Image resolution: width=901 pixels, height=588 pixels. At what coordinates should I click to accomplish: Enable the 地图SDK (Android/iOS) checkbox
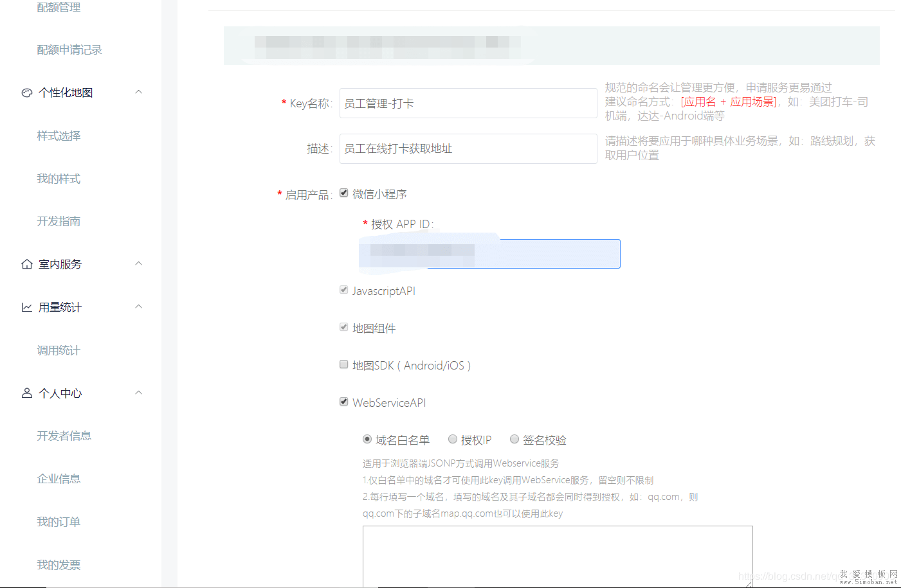344,364
